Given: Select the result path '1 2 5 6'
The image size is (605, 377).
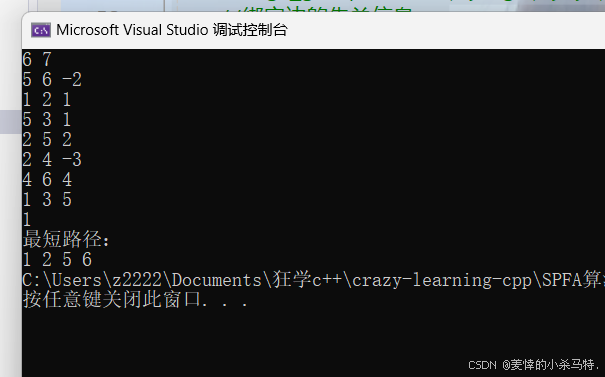Looking at the screenshot, I should point(57,260).
